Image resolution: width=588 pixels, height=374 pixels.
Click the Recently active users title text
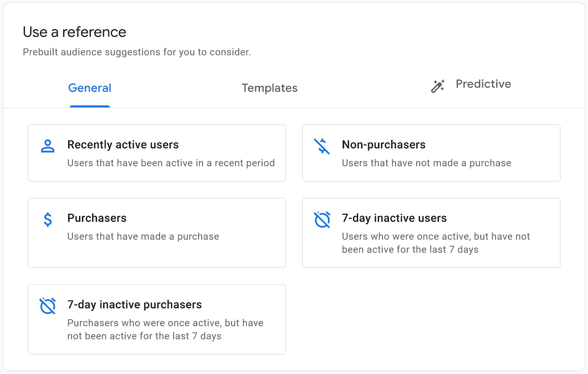[123, 145]
